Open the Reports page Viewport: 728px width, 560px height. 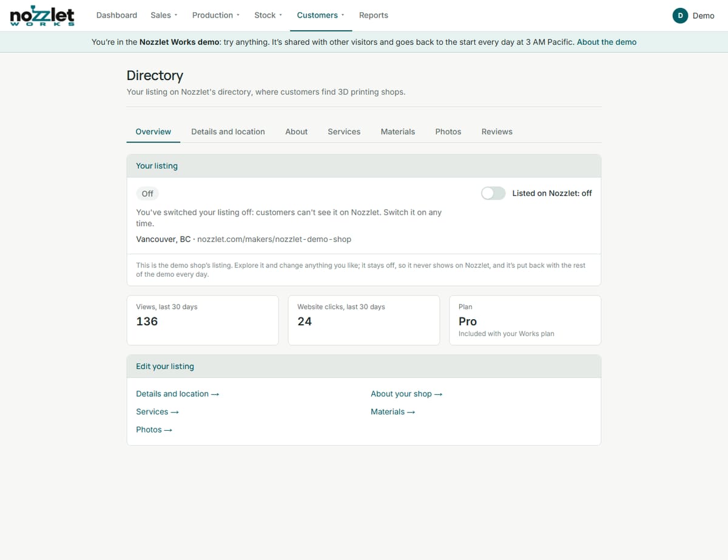point(374,15)
